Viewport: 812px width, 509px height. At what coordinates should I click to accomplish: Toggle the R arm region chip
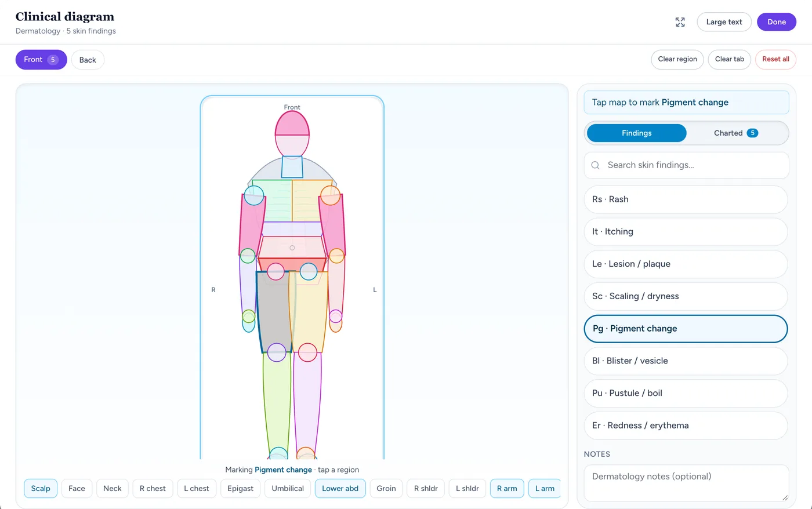tap(507, 489)
